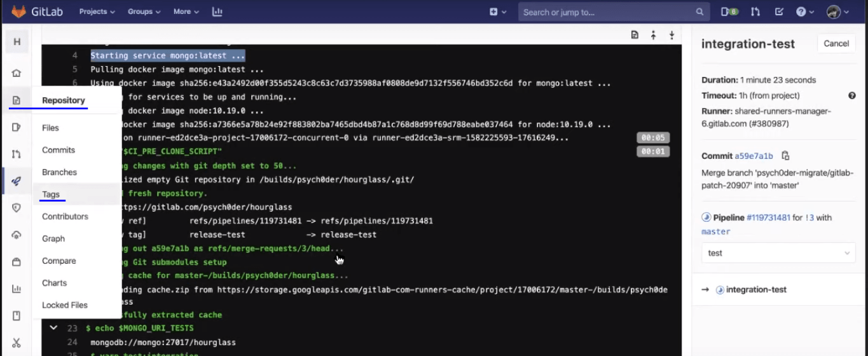This screenshot has width=868, height=356.
Task: Click the integration-test job title heading
Action: click(748, 44)
